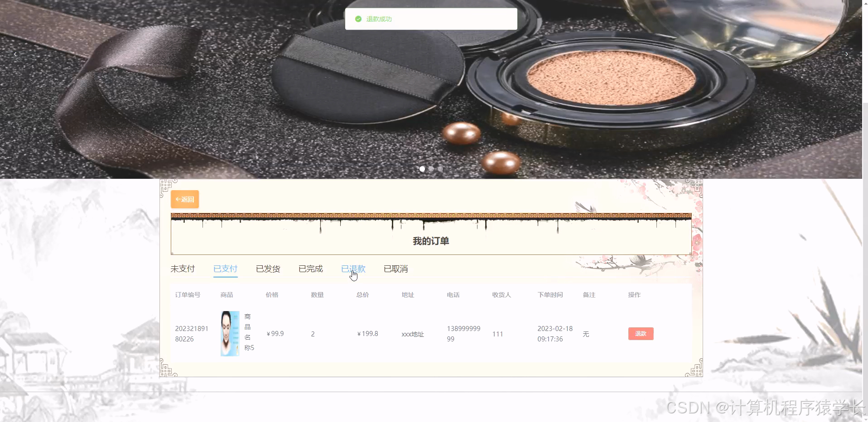Click the red 退款 refund button
Image resolution: width=868 pixels, height=422 pixels.
point(641,334)
